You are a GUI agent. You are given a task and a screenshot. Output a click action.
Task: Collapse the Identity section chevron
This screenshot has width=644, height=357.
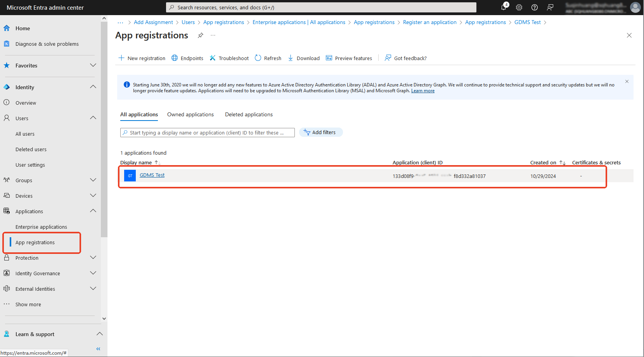click(x=93, y=87)
